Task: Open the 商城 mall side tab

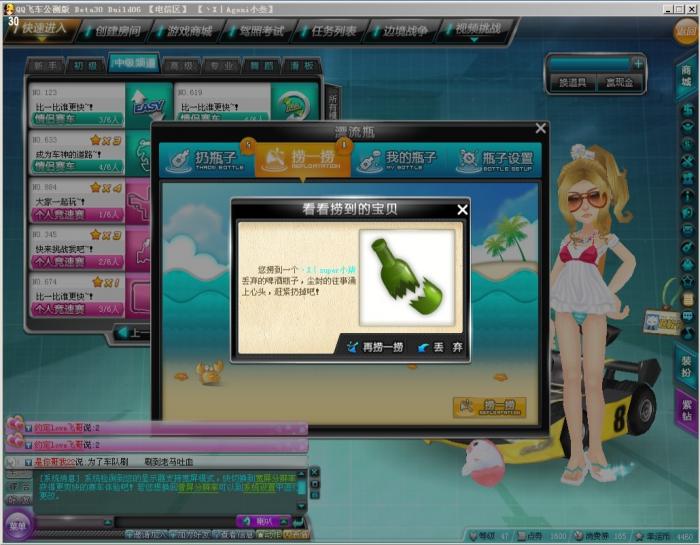Action: [687, 75]
